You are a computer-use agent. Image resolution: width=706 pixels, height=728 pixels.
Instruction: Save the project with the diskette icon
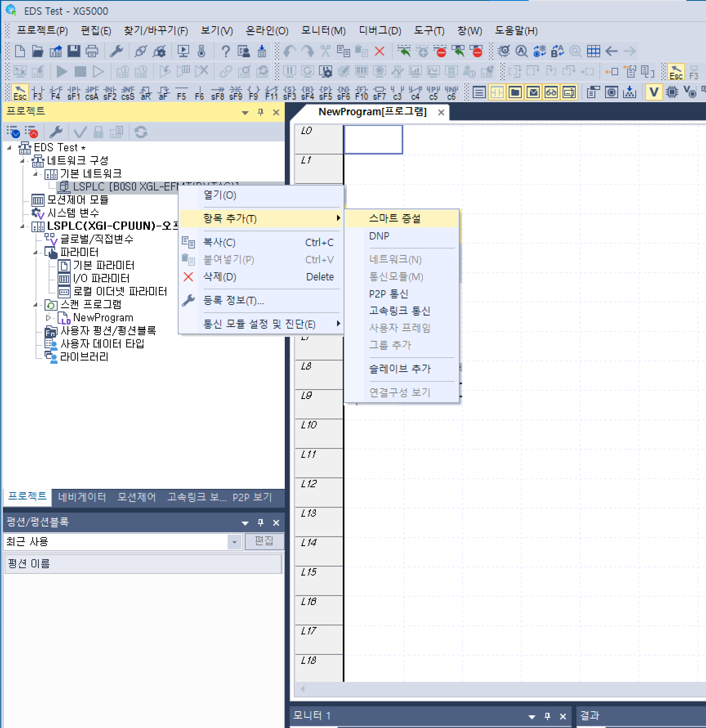(74, 51)
